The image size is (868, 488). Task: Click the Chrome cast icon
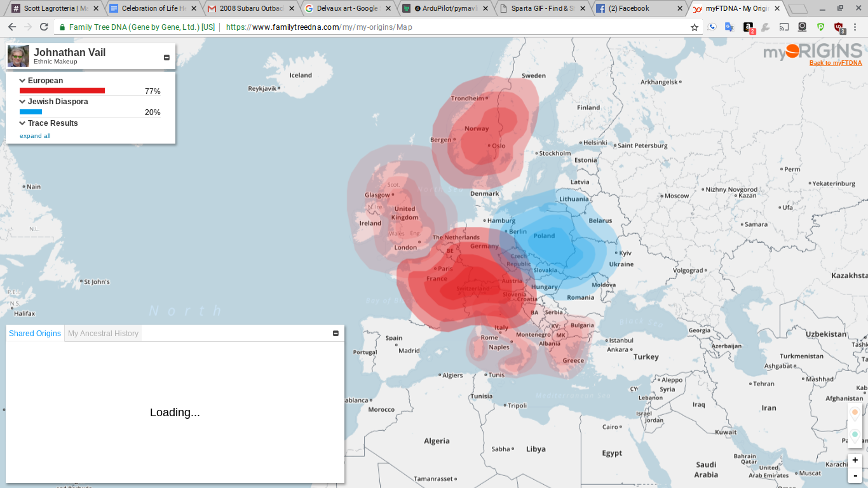[x=784, y=27]
